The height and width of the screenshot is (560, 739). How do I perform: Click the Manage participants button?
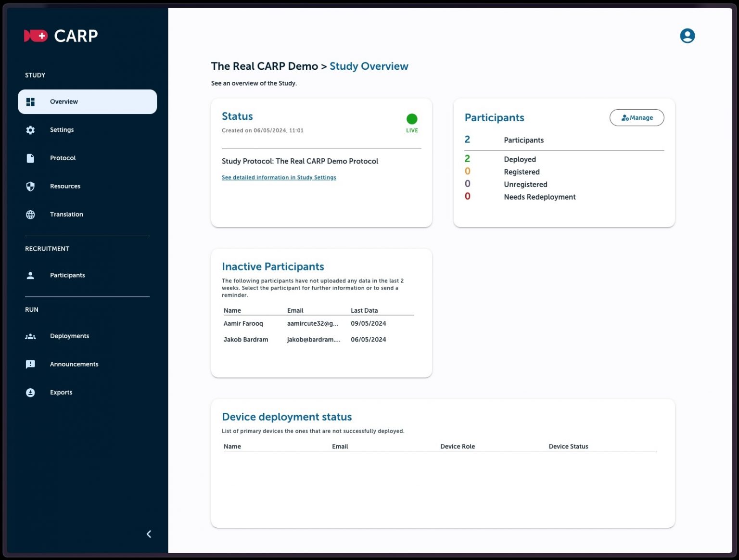(637, 117)
